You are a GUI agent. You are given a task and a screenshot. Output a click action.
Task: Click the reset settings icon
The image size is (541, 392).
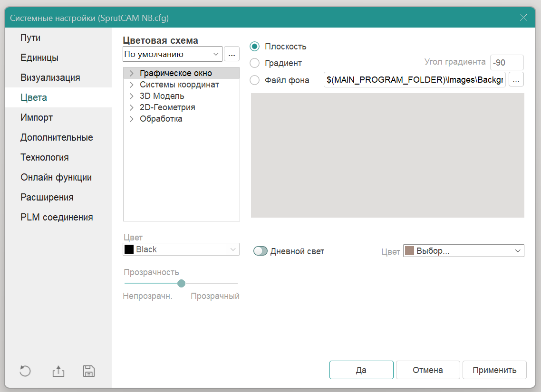pos(25,371)
